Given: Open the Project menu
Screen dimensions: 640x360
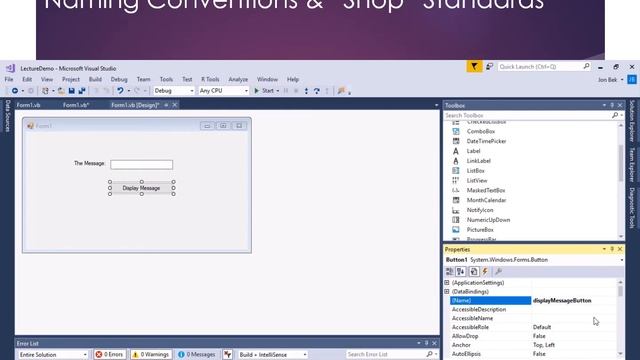Looking at the screenshot, I should 71,79.
